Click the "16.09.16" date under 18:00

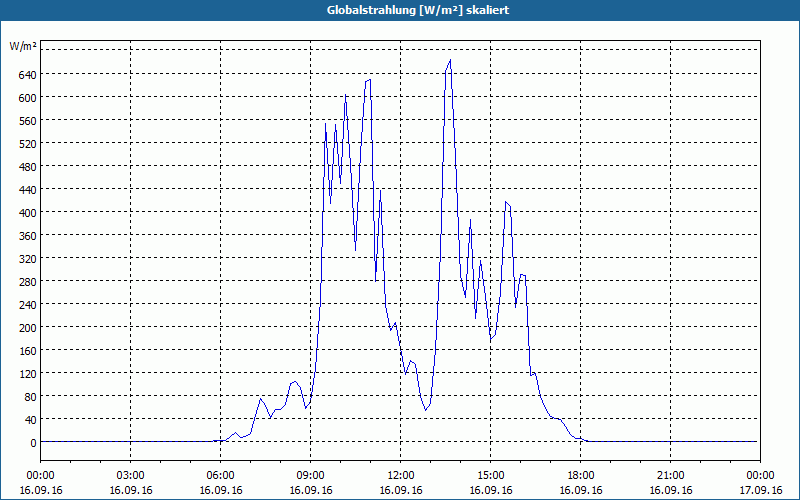581,490
